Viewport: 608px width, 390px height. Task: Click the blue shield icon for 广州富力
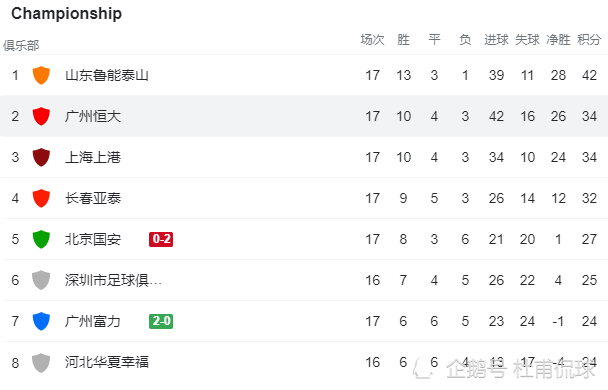41,321
